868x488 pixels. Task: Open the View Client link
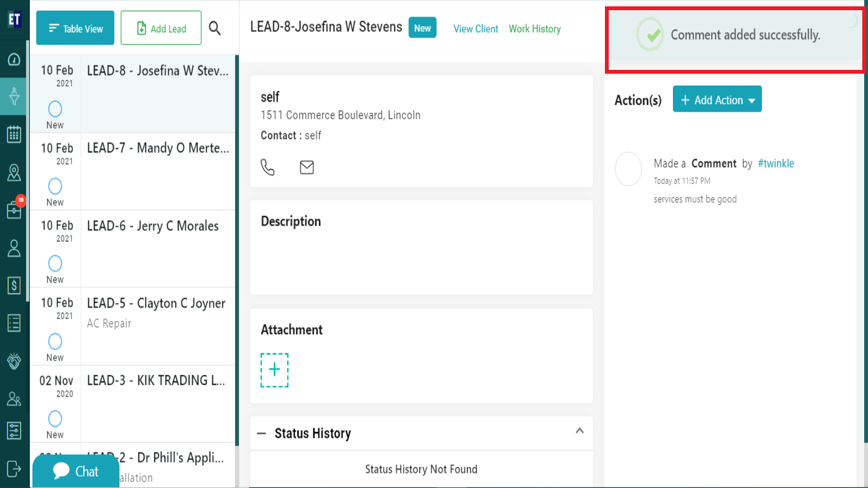point(476,29)
